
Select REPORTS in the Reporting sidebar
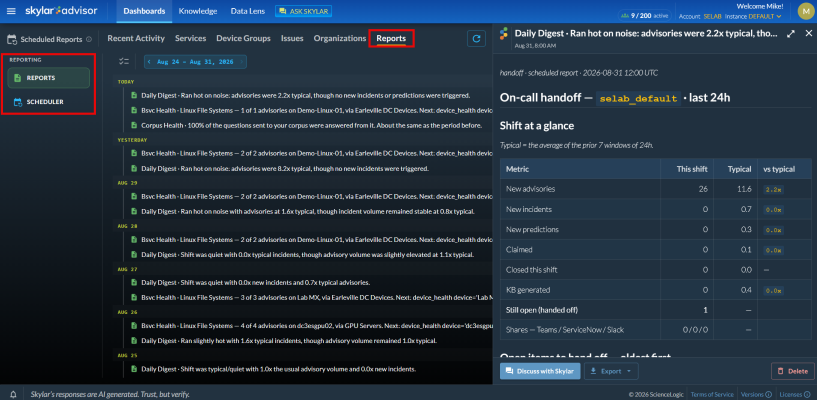[48, 78]
